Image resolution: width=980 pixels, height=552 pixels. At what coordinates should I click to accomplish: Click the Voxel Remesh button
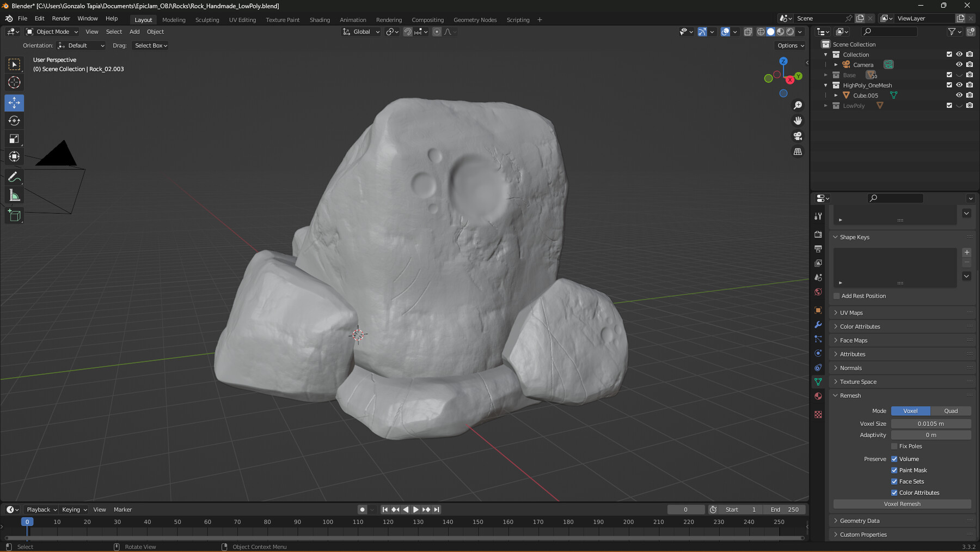(x=902, y=504)
